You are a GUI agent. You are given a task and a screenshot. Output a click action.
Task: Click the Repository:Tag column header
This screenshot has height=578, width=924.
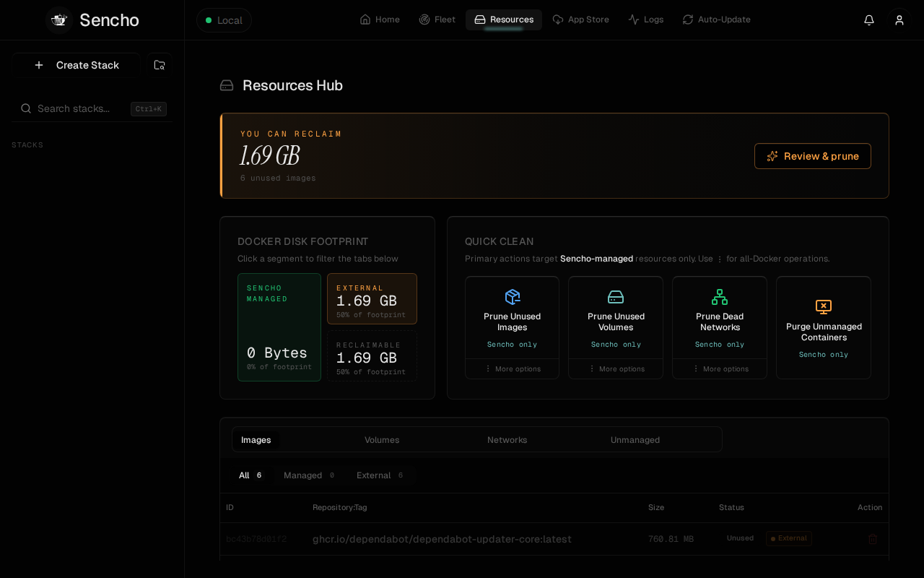tap(340, 507)
